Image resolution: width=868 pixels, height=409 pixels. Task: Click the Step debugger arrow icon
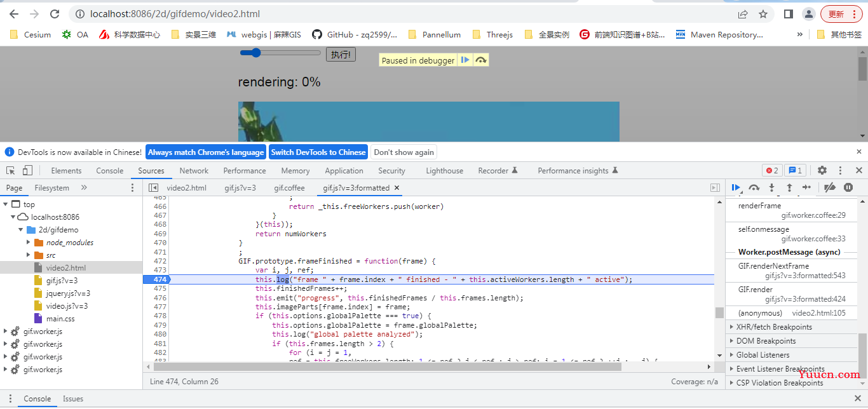point(806,187)
